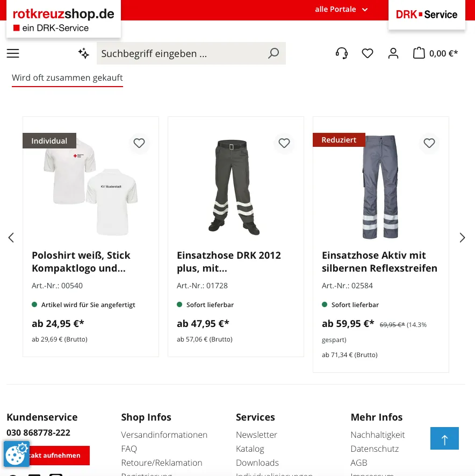Image resolution: width=475 pixels, height=476 pixels.
Task: Open the Newsletter link under Services
Action: pos(256,435)
